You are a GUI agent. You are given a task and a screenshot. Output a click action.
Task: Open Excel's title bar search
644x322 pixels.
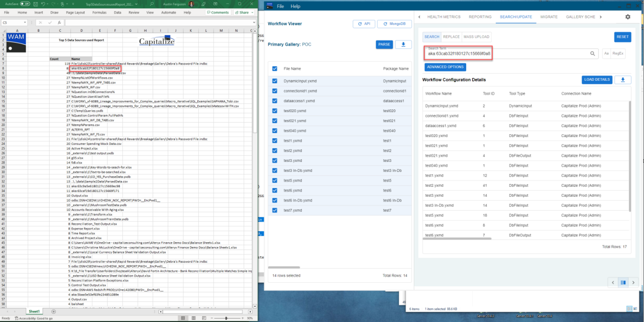[152, 4]
